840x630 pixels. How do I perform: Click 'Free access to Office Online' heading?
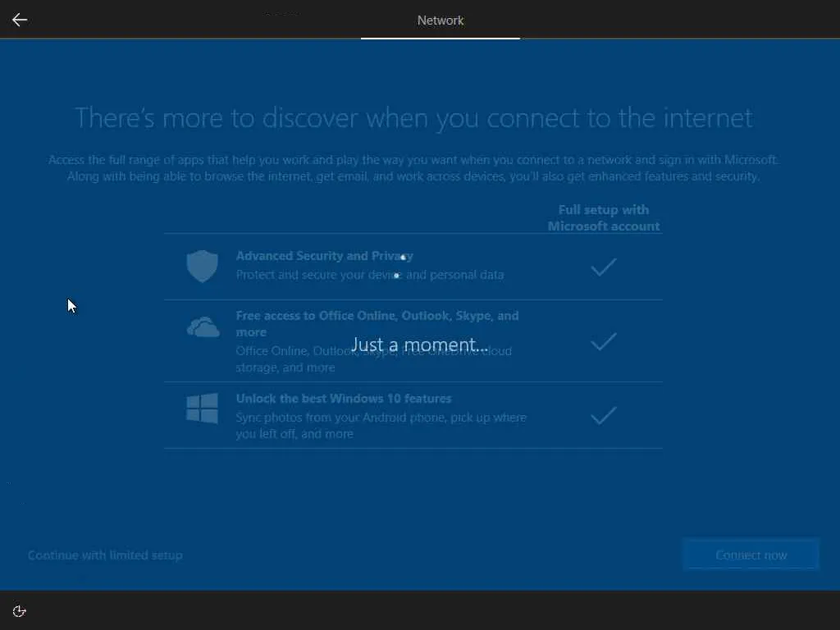pos(377,323)
